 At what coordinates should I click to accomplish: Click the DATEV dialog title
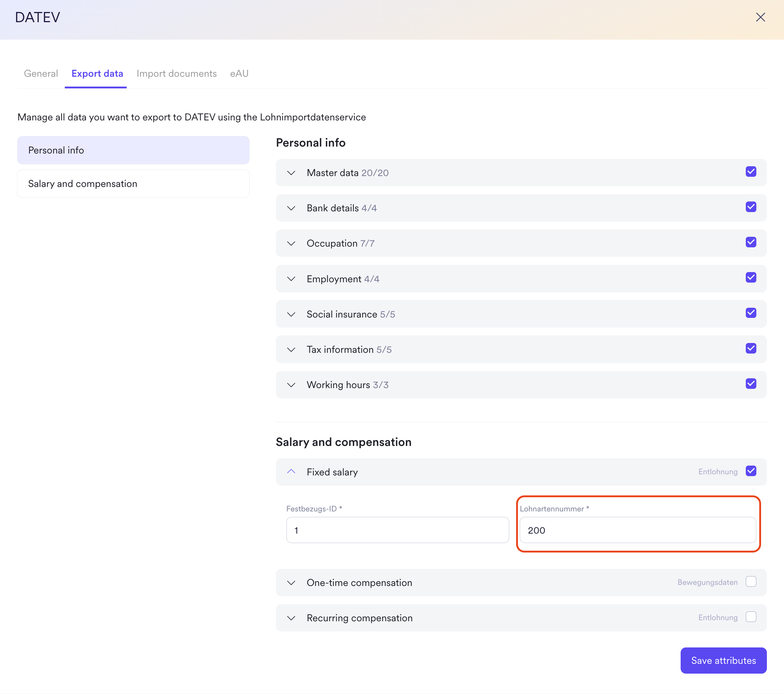[x=37, y=17]
